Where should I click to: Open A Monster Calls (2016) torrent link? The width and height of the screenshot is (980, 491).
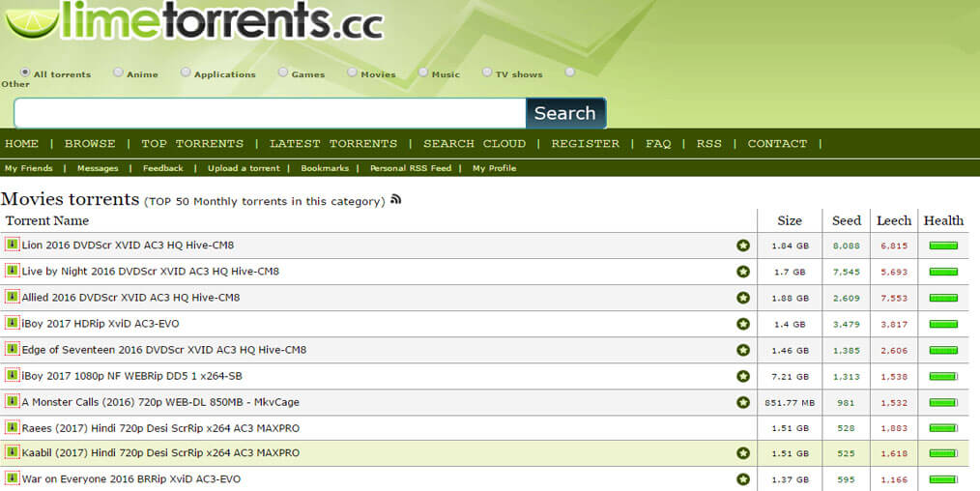(160, 402)
